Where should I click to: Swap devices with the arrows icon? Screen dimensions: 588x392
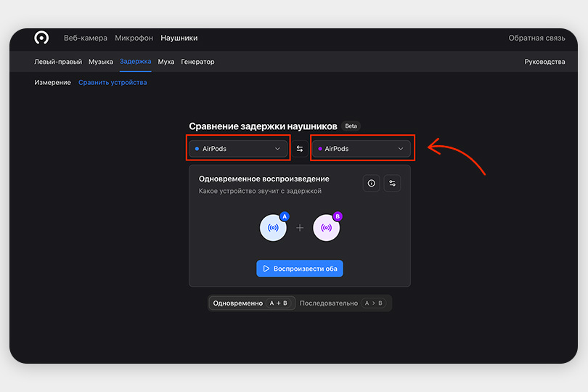tap(299, 149)
